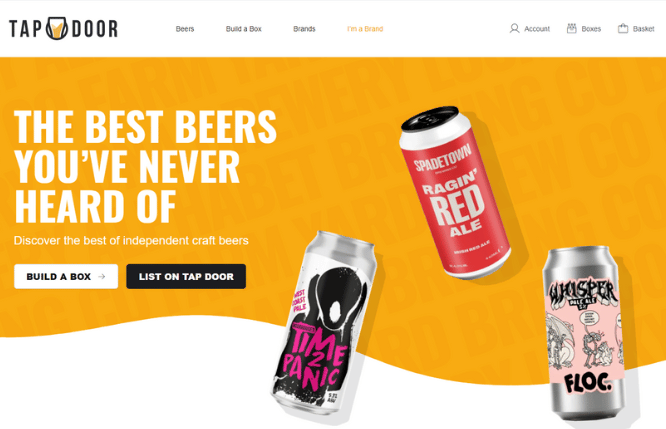Select the Time 2 Panic can
Viewport: 666px width, 429px height.
coord(324,323)
